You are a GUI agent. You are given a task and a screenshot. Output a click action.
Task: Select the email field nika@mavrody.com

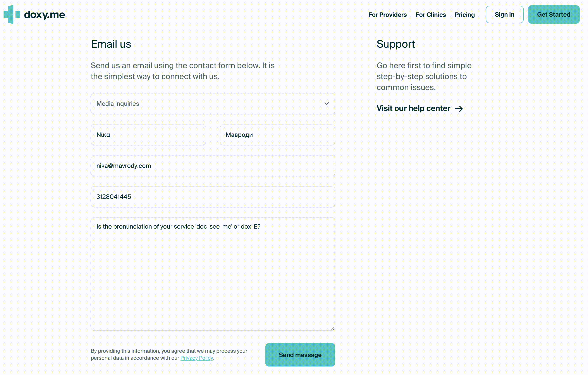point(213,166)
